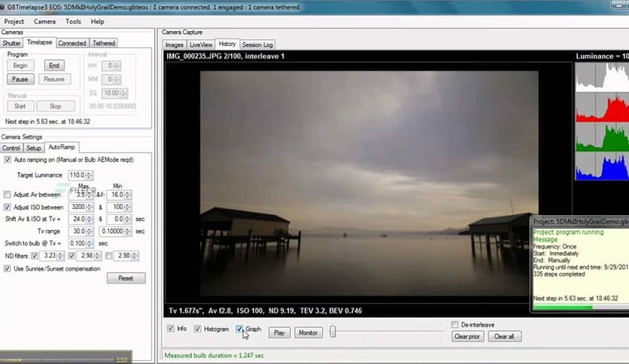Toggle Use Sunrise/Sunset compensation
629x364 pixels.
click(x=8, y=268)
